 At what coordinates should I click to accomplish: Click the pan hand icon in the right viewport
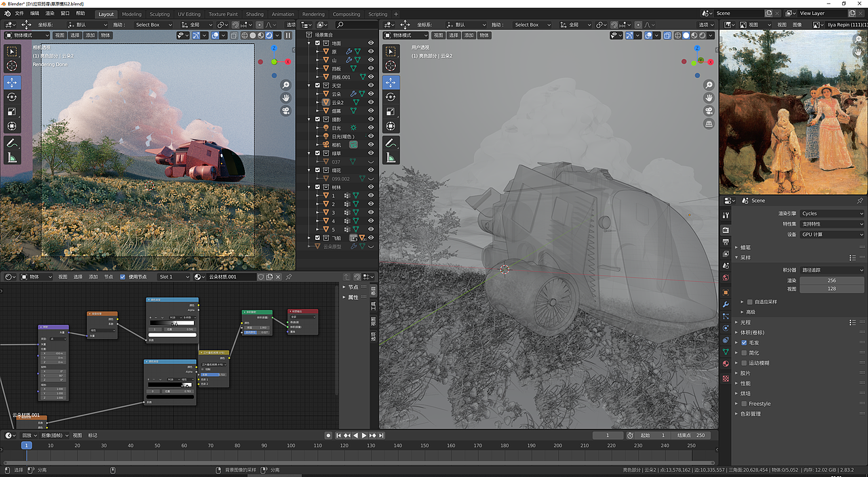tap(709, 98)
